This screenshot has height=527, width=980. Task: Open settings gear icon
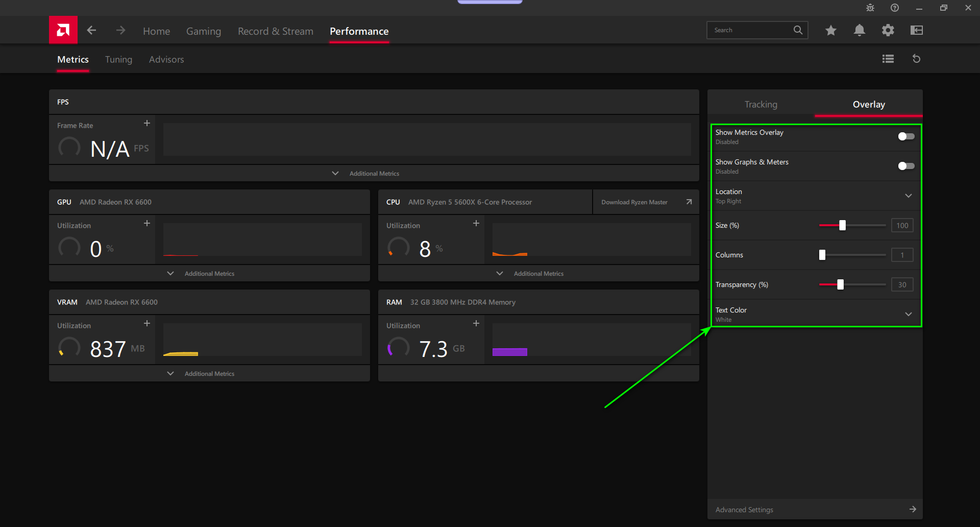click(x=888, y=30)
